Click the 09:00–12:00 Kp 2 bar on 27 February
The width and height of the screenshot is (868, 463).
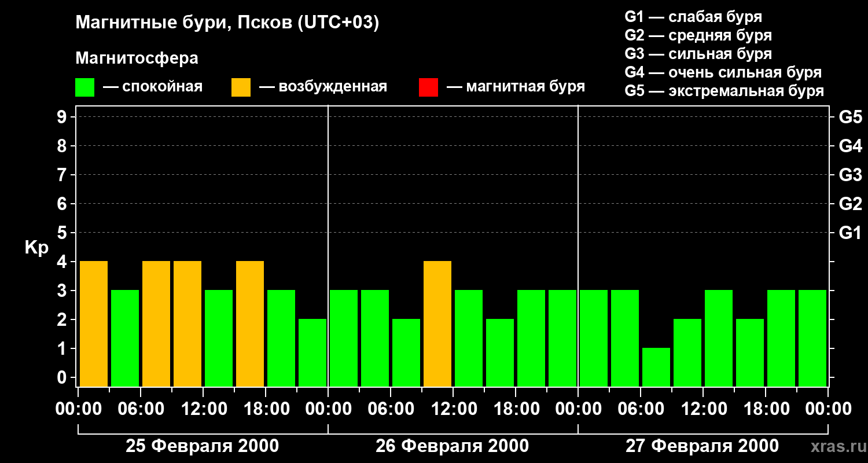pyautogui.click(x=687, y=353)
